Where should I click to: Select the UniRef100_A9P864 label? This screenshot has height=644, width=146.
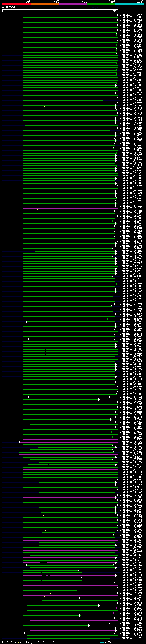[131, 35]
